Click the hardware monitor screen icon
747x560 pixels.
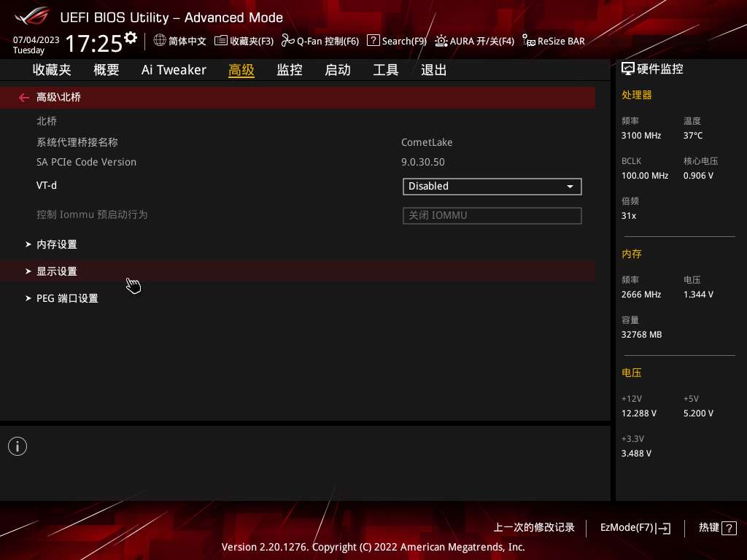click(628, 69)
